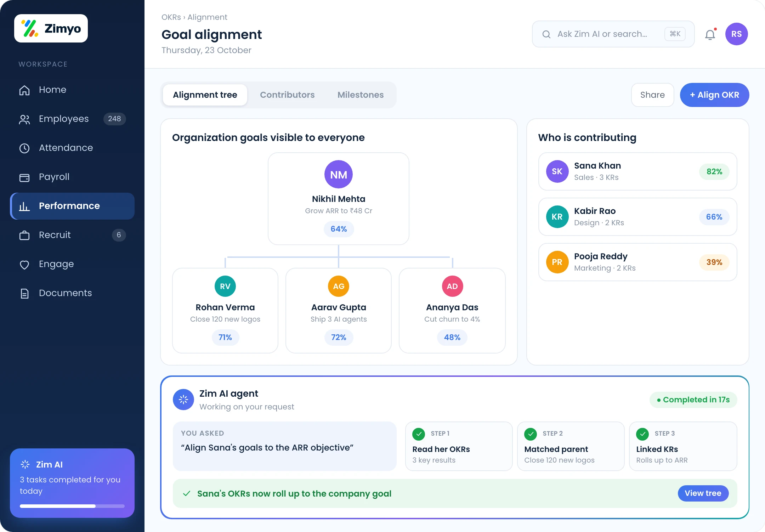
Task: Click the ⌘K shortcut hint
Action: 675,34
